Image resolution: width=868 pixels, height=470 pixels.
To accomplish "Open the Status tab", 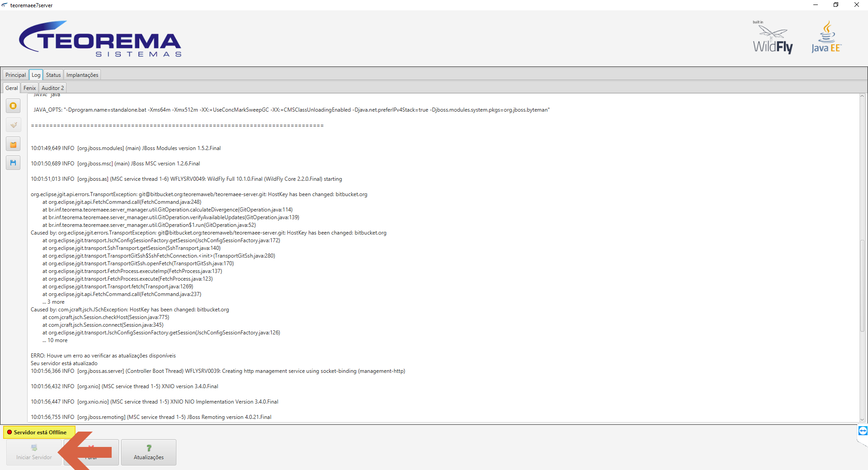I will 53,75.
